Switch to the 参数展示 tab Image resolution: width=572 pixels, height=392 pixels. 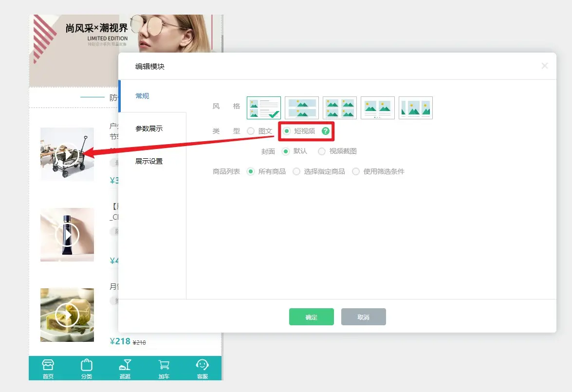[x=149, y=129]
